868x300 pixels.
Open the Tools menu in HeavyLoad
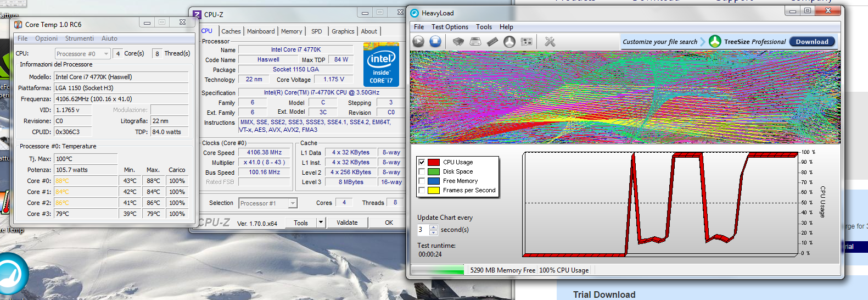(484, 27)
